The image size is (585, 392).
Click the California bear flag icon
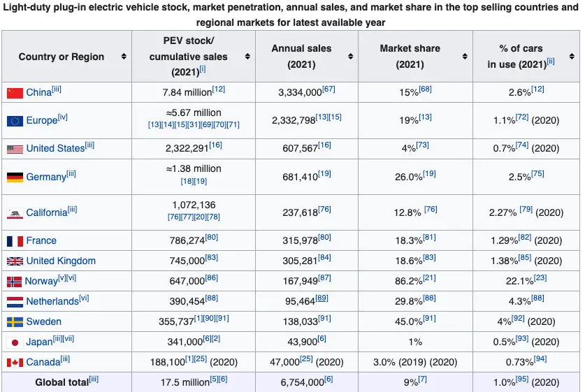[15, 213]
